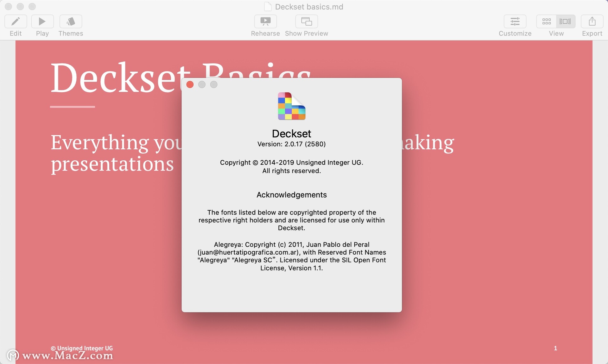Close the Deckset about dialog
The width and height of the screenshot is (608, 364).
tap(191, 85)
